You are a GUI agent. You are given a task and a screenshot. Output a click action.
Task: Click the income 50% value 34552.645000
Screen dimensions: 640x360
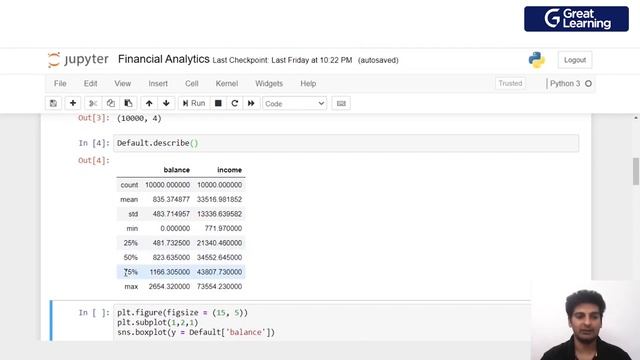[x=219, y=258]
